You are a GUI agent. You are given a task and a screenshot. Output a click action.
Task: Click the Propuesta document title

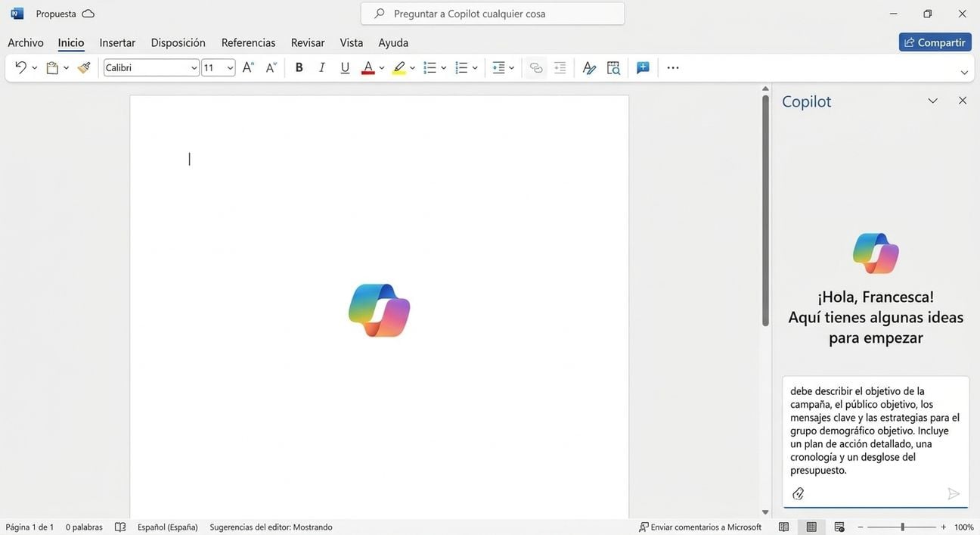(x=56, y=14)
